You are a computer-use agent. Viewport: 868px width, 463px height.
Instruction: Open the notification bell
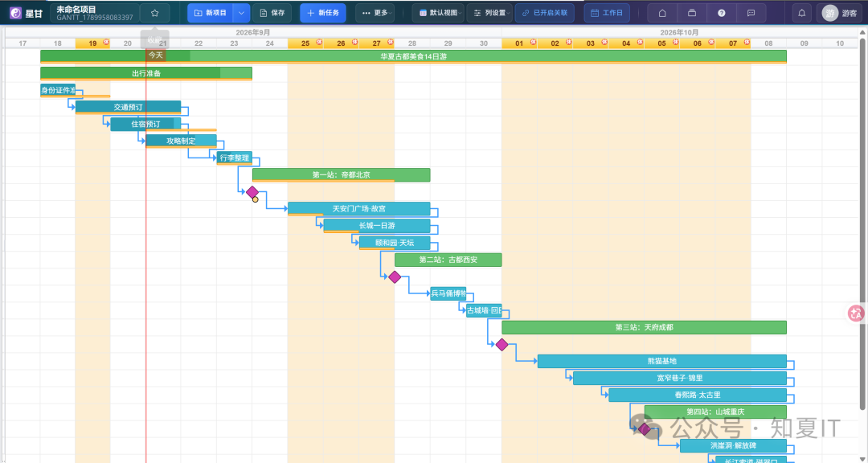801,13
